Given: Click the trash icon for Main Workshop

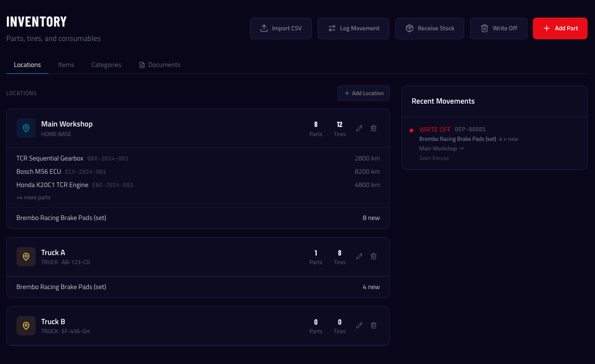Looking at the screenshot, I should (x=373, y=128).
